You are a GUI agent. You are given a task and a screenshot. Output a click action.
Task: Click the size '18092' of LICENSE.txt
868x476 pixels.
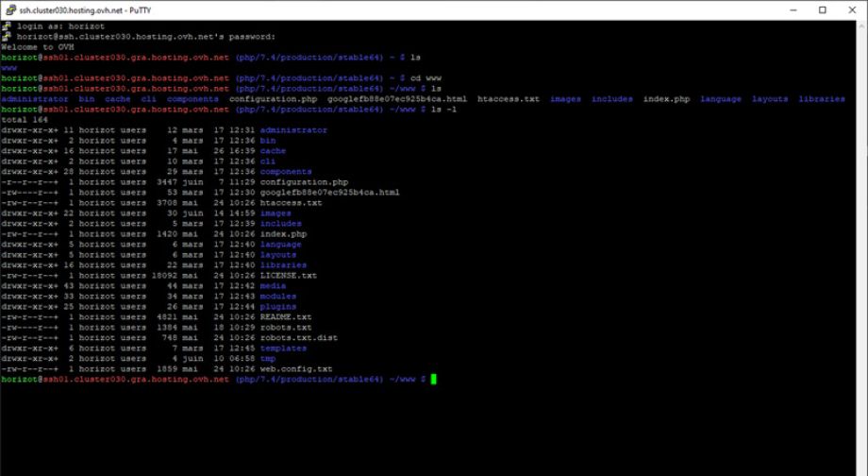tap(164, 276)
